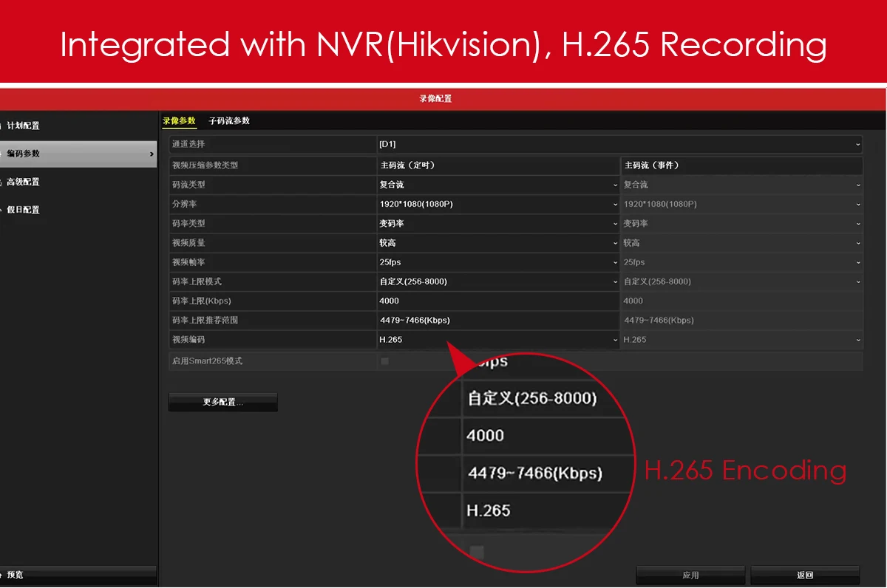Open main stream 码流类型 dropdown showing 复合流
Image resolution: width=887 pixels, height=588 pixels.
pyautogui.click(x=498, y=185)
